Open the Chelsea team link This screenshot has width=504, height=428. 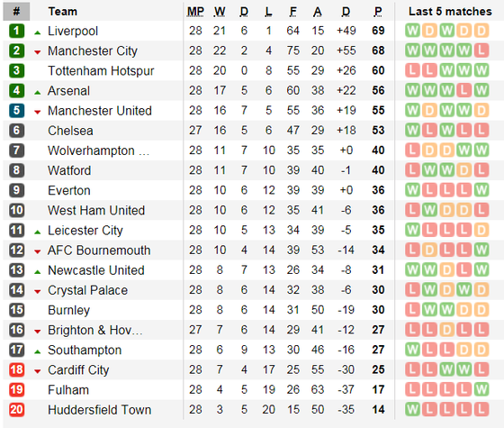[x=70, y=131]
